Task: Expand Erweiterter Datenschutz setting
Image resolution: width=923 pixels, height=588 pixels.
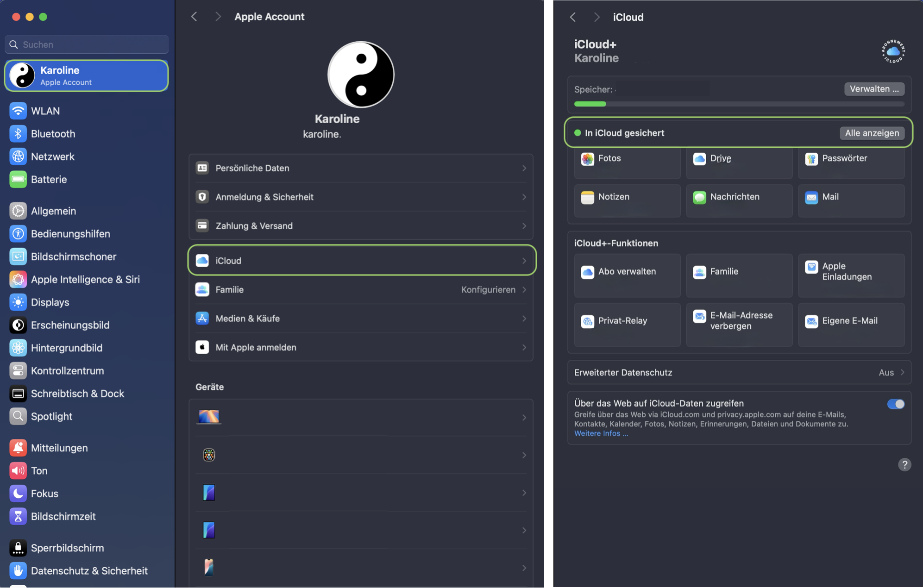Action: [x=739, y=373]
